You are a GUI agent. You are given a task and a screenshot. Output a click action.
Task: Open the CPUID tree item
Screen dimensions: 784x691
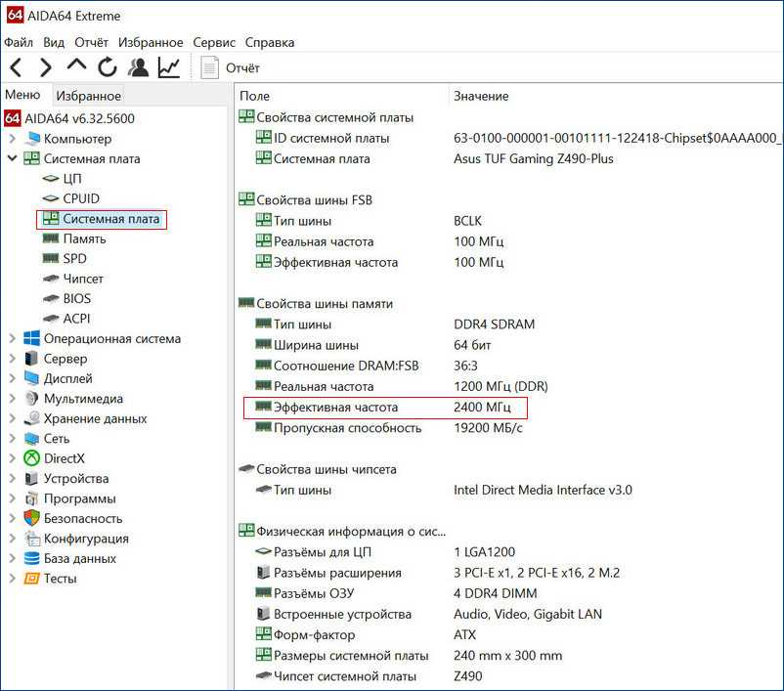[80, 198]
